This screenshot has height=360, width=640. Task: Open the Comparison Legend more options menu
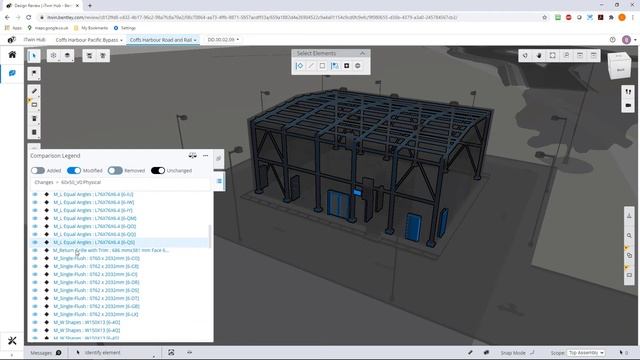pos(205,156)
